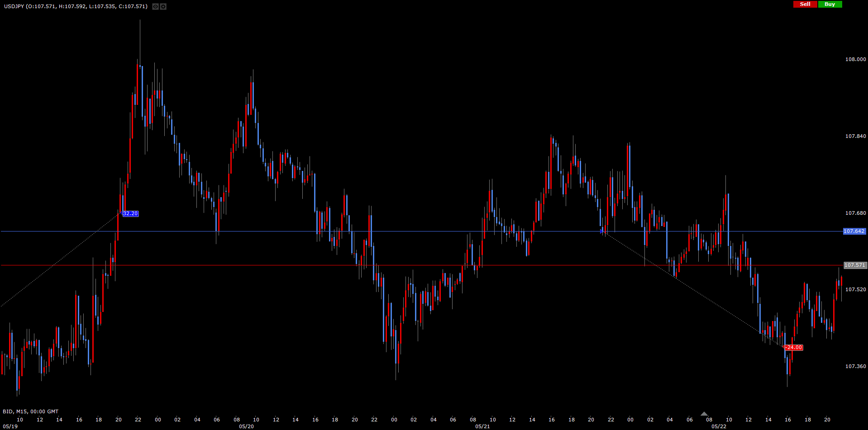Click the eye icon beside USDJPY title

155,7
